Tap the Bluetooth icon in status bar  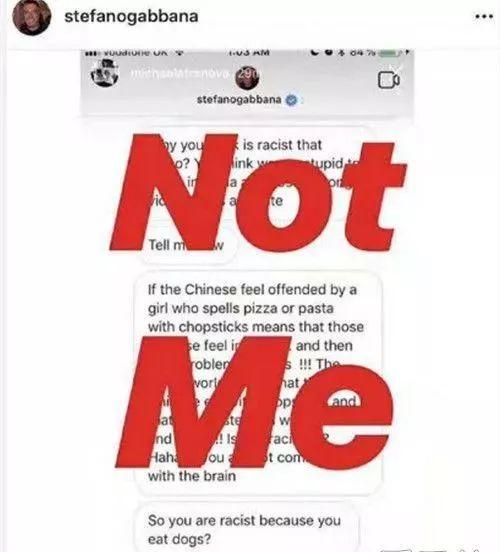341,52
